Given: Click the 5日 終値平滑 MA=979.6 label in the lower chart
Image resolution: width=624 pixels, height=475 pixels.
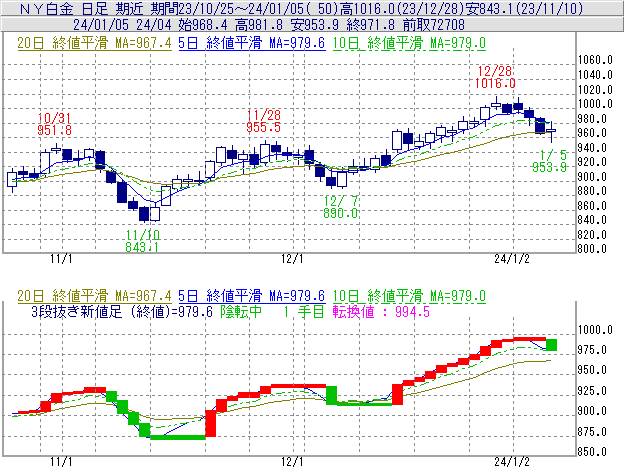Looking at the screenshot, I should click(x=252, y=296).
